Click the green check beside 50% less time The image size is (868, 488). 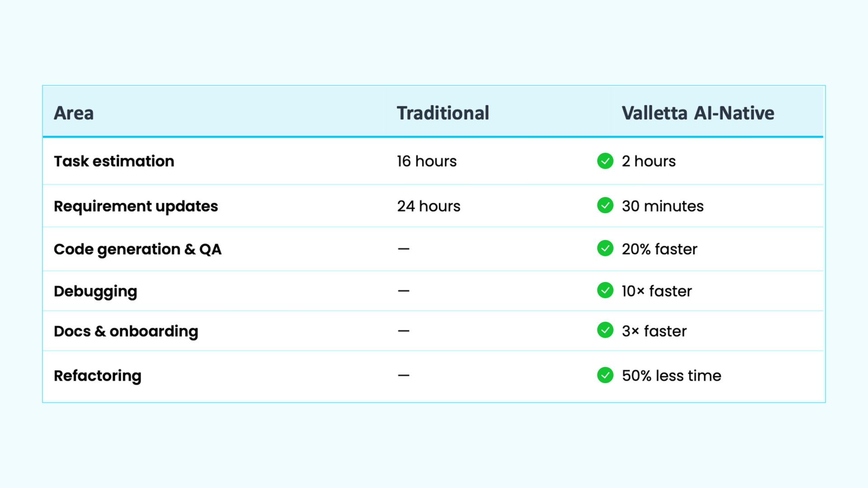[x=605, y=375]
